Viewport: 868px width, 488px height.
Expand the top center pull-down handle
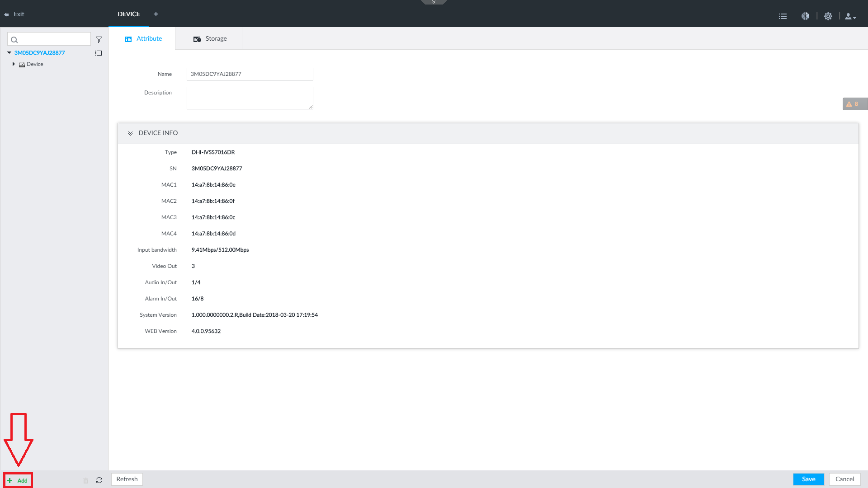(434, 2)
